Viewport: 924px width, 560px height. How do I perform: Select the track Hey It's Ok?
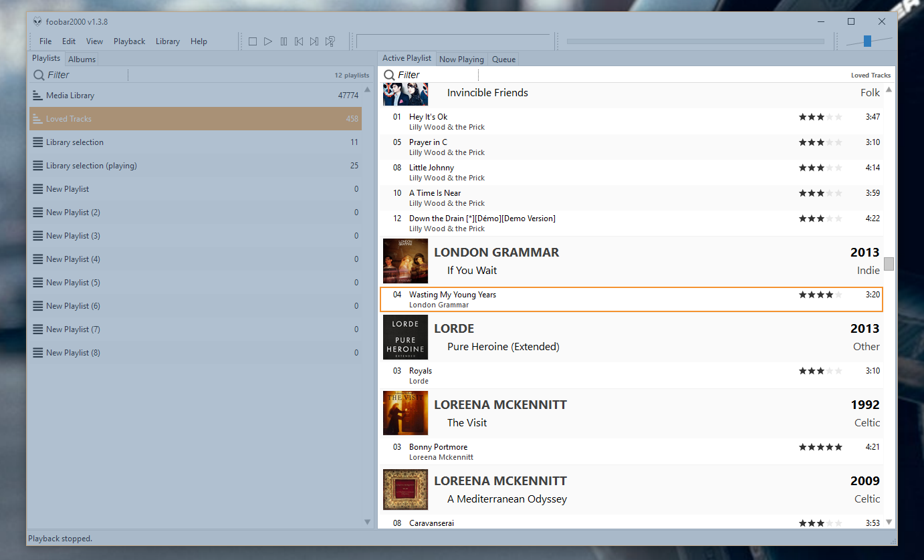coord(631,122)
